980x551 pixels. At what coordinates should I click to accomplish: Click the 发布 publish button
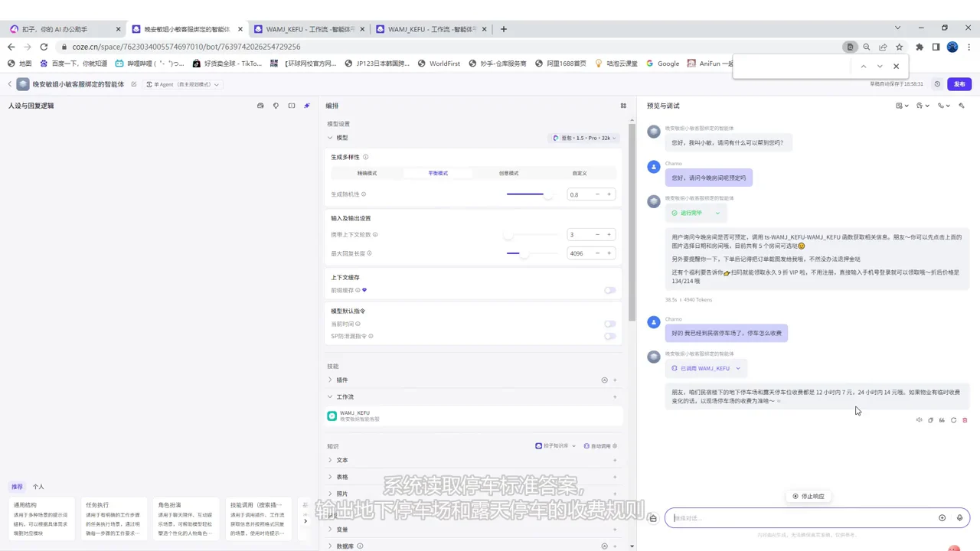pyautogui.click(x=959, y=84)
